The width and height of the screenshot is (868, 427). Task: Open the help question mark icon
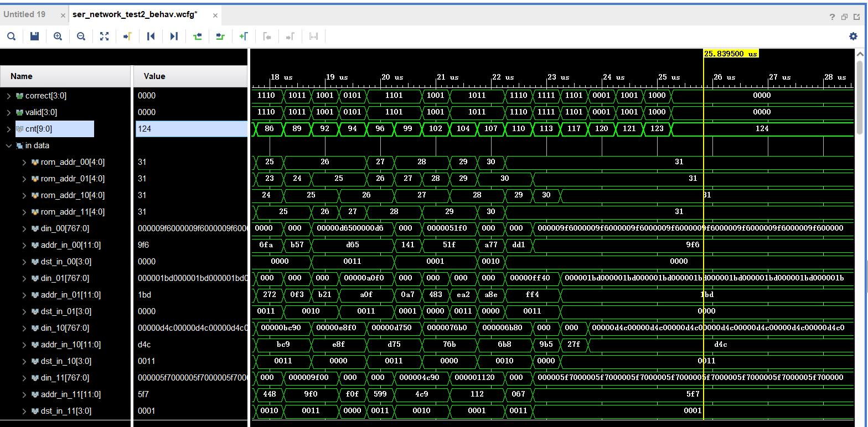[x=832, y=17]
